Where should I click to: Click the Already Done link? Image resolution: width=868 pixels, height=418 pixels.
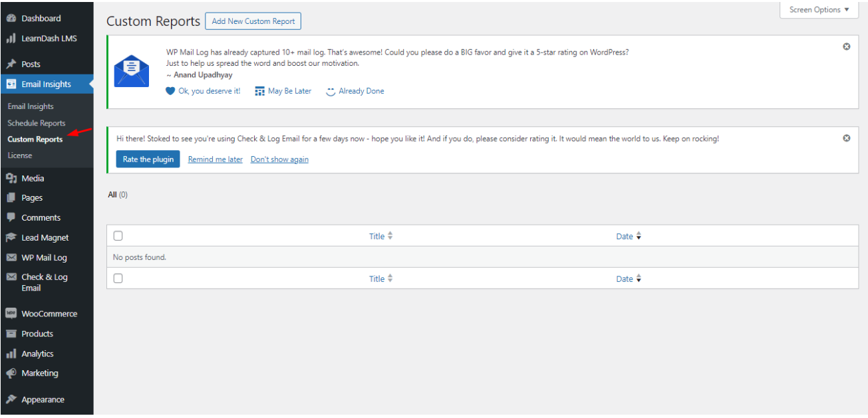[361, 91]
